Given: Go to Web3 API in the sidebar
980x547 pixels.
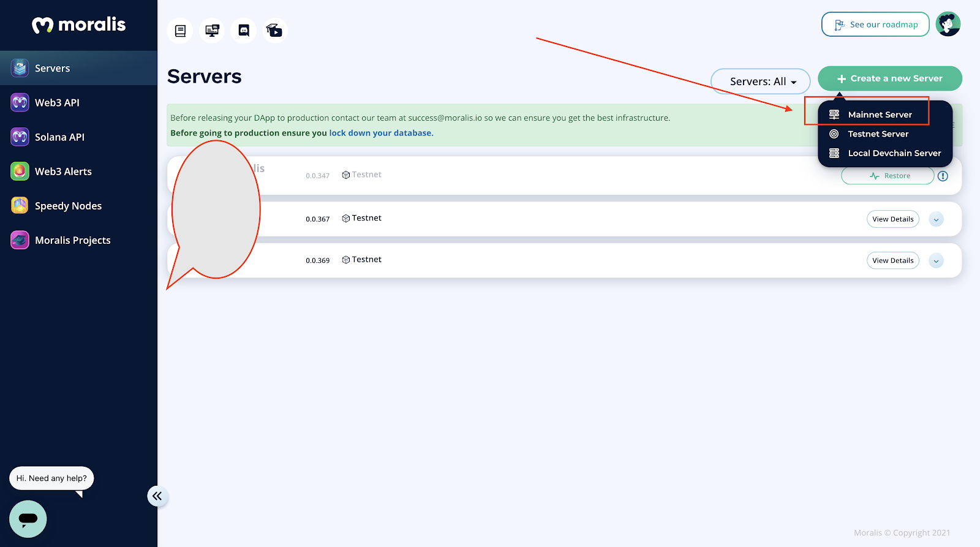Looking at the screenshot, I should 78,102.
